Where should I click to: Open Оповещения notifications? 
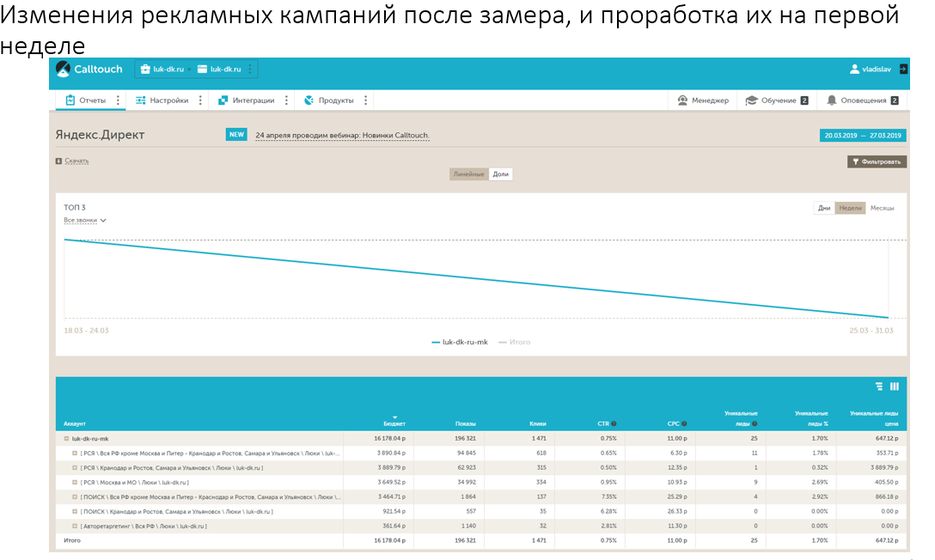[x=863, y=100]
